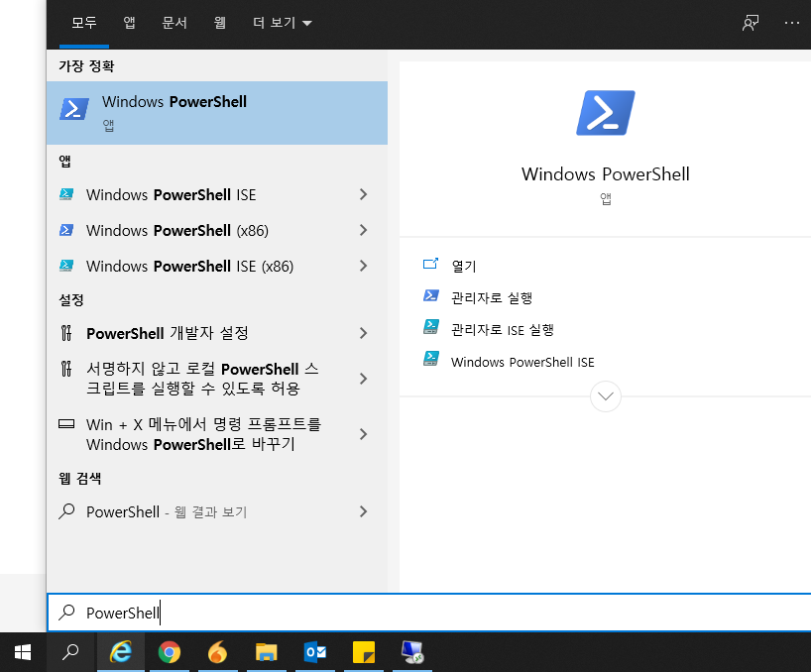This screenshot has height=672, width=811.
Task: Switch to the 문서 tab
Action: click(x=174, y=23)
